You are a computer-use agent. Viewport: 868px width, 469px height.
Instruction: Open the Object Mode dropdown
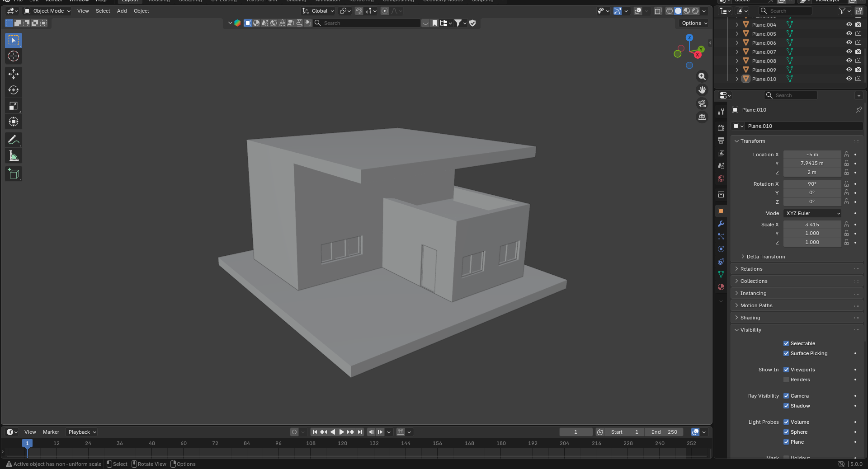click(47, 11)
